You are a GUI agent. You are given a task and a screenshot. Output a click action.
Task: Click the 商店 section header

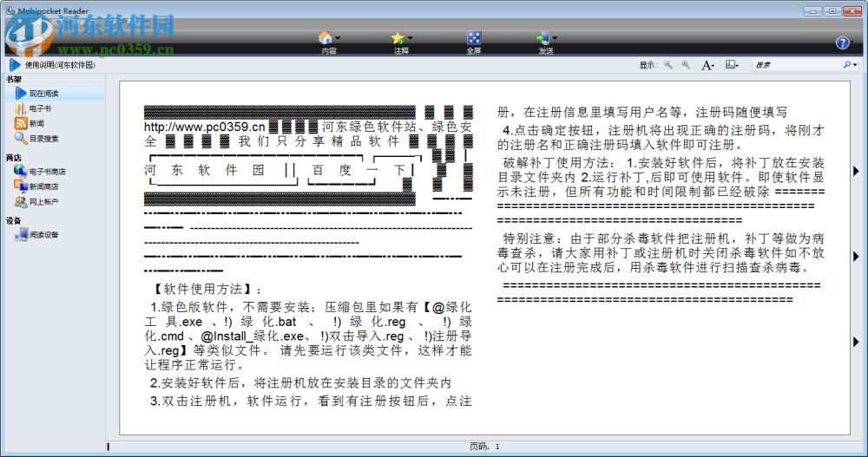click(x=14, y=158)
